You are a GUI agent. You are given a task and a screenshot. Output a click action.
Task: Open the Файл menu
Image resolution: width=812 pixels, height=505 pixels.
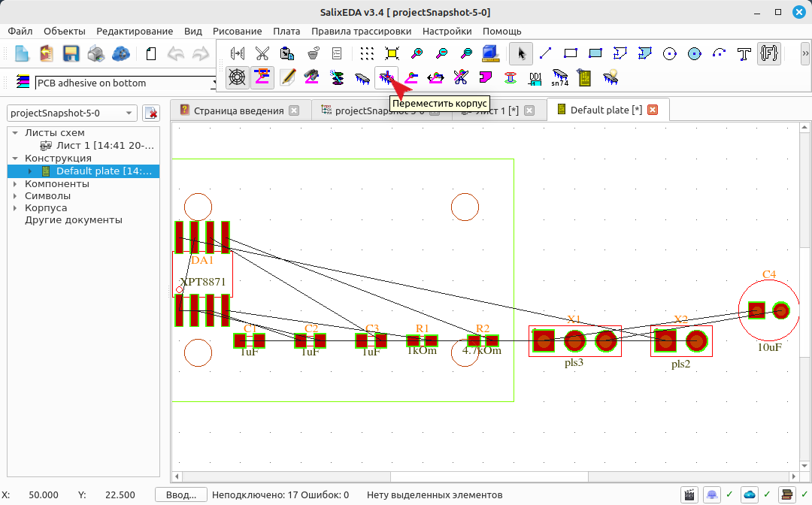click(20, 32)
